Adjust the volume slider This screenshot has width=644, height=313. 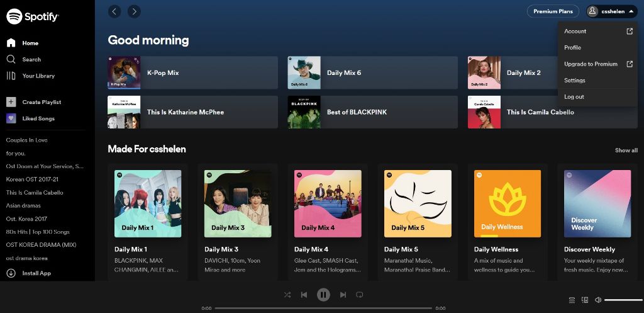pos(623,300)
